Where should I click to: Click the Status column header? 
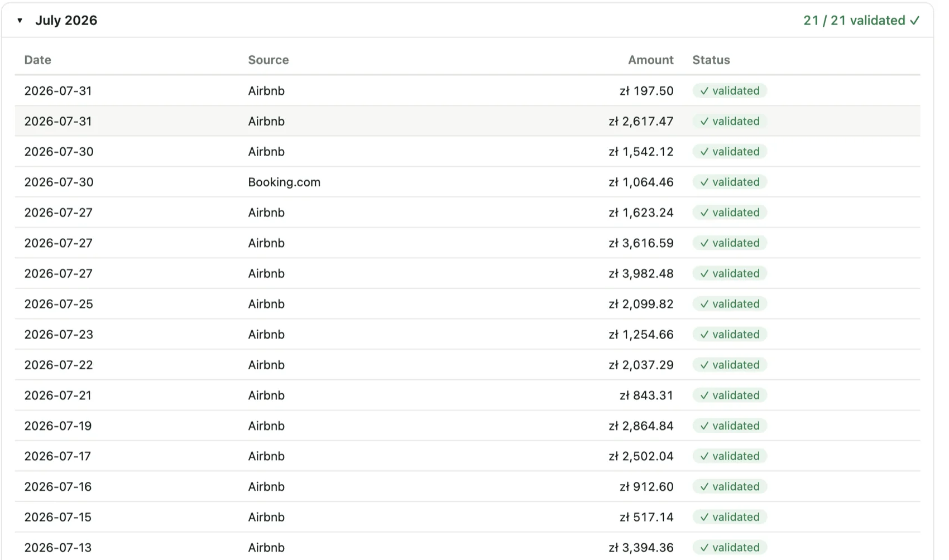711,60
